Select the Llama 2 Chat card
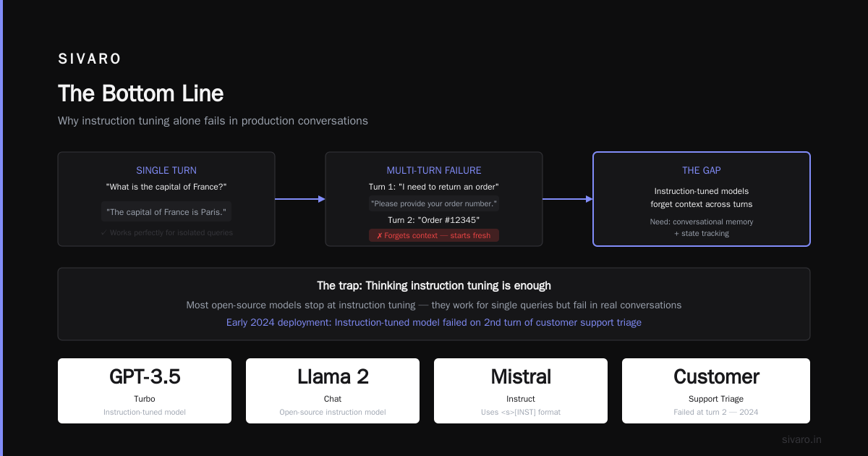Viewport: 868px width, 456px height. [x=333, y=391]
